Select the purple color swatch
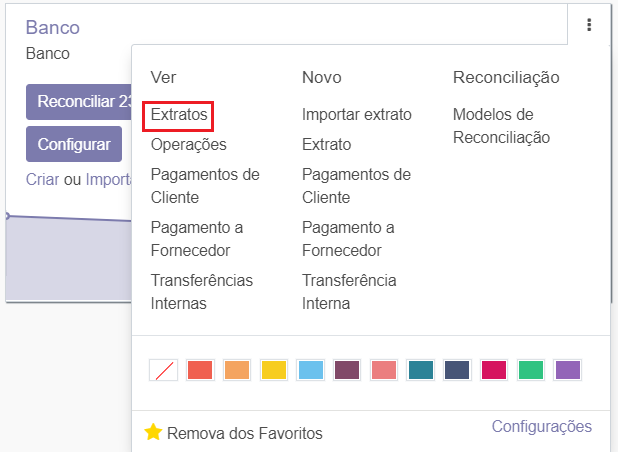618x452 pixels. tap(568, 370)
